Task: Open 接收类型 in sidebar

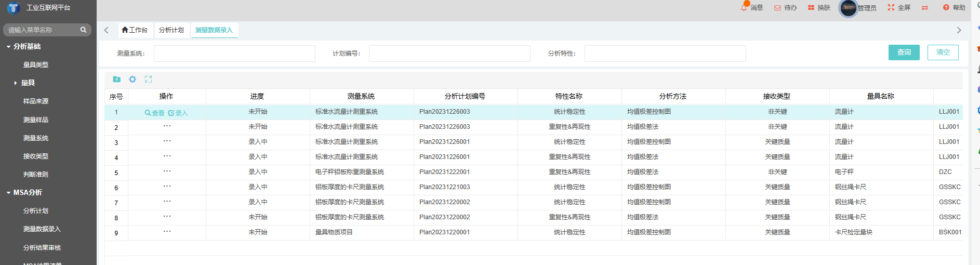Action: (x=36, y=156)
